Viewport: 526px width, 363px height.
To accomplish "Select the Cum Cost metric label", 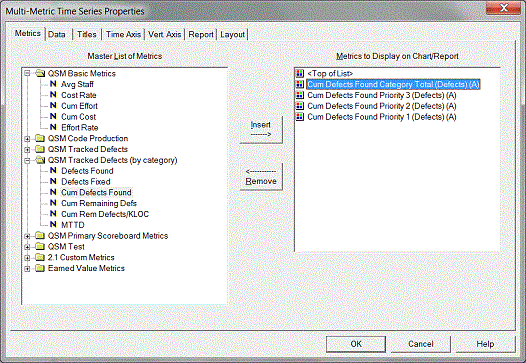I will [x=78, y=116].
